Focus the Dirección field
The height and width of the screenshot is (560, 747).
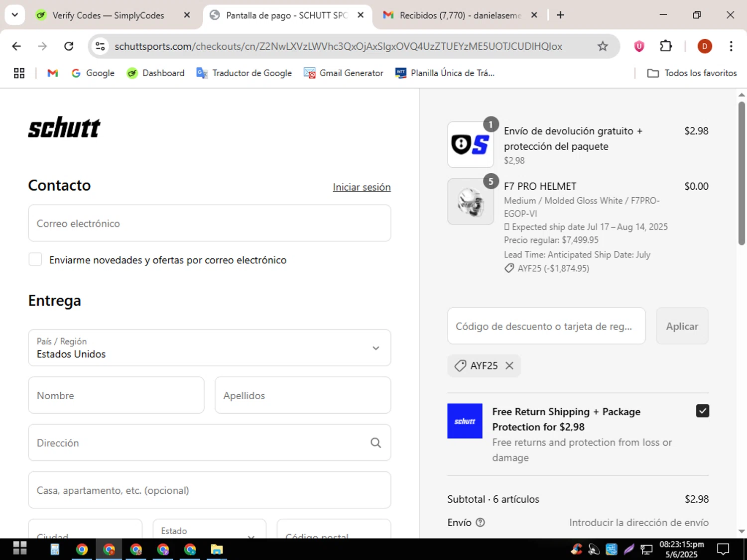click(210, 443)
